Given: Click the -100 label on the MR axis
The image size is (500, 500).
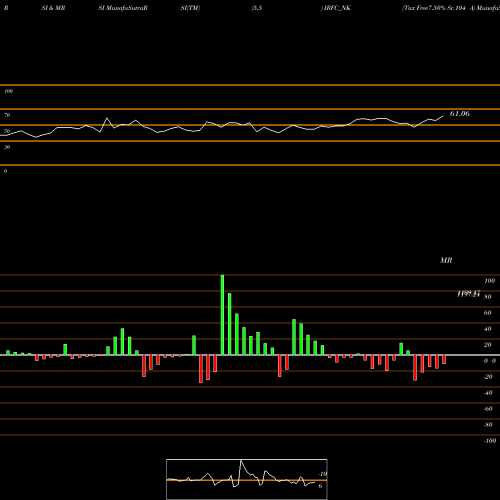Looking at the screenshot, I should 489,441.
